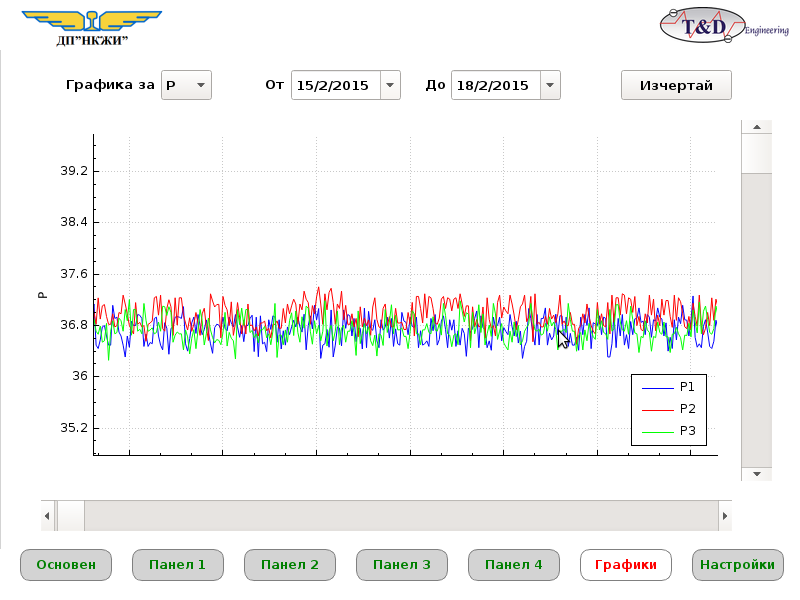Screen dimensions: 800x600
Task: Click the 'До' date field showing 18/2/2015
Action: [x=495, y=85]
